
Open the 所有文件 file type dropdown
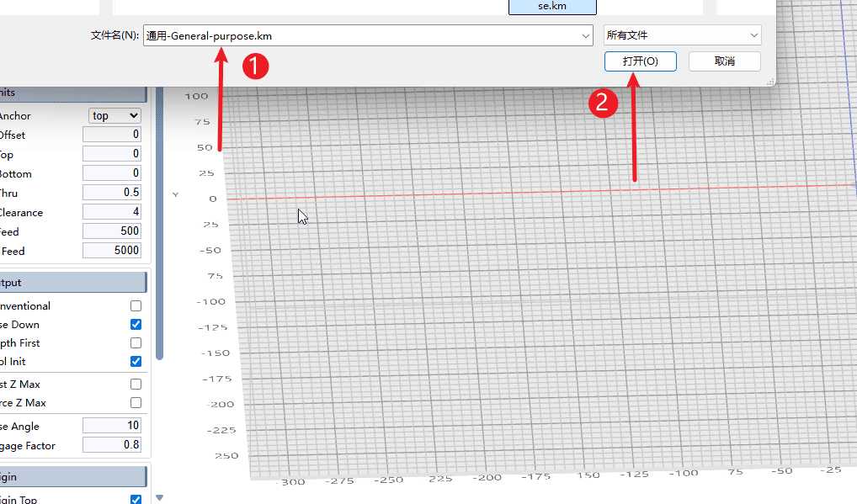(x=683, y=35)
